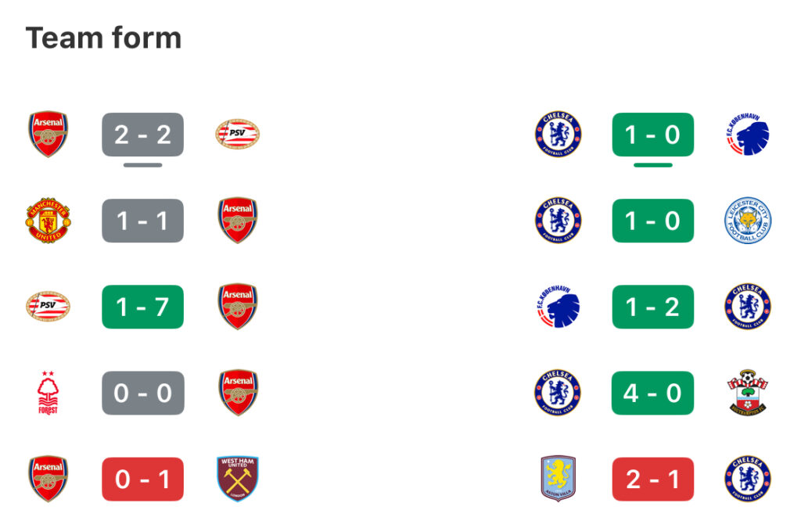Open the green 4 - 0 Southampton result

[653, 393]
